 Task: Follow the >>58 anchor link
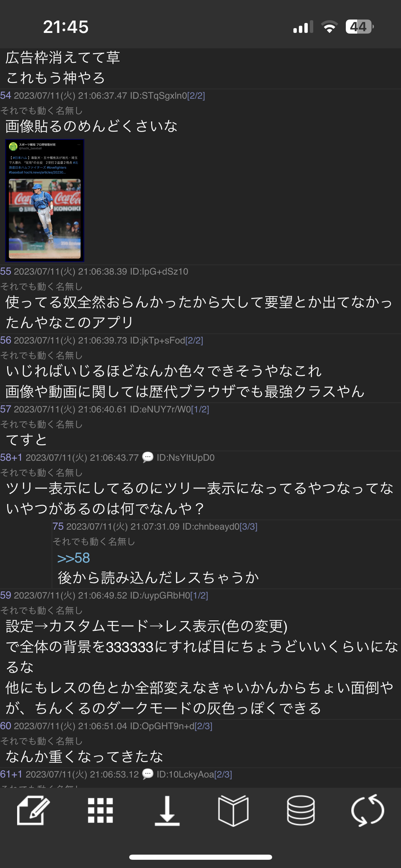tap(74, 558)
